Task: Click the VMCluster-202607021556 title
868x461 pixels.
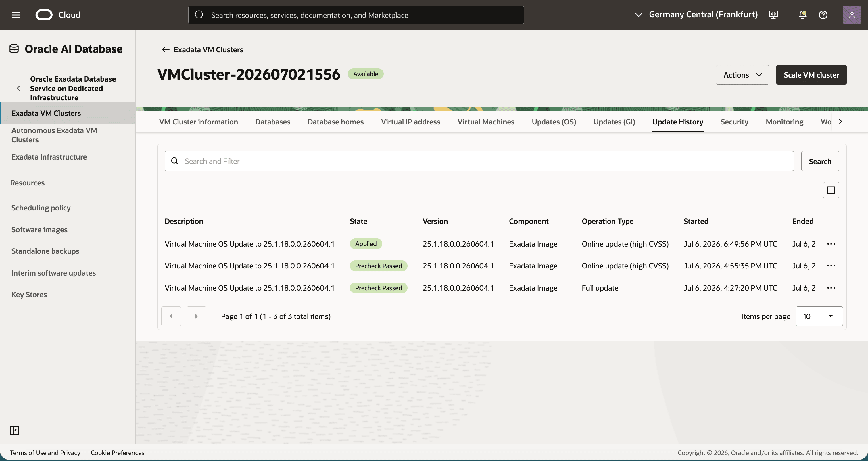Action: (x=249, y=74)
